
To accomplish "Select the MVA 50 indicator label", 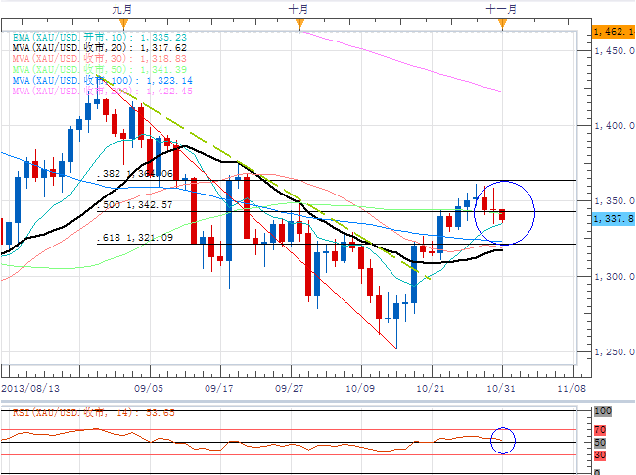I will click(x=99, y=69).
